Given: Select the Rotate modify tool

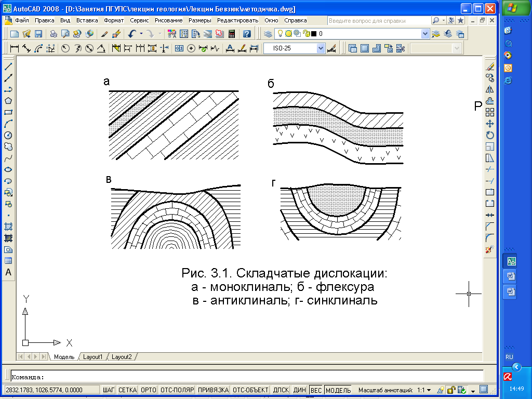Looking at the screenshot, I should click(x=489, y=136).
